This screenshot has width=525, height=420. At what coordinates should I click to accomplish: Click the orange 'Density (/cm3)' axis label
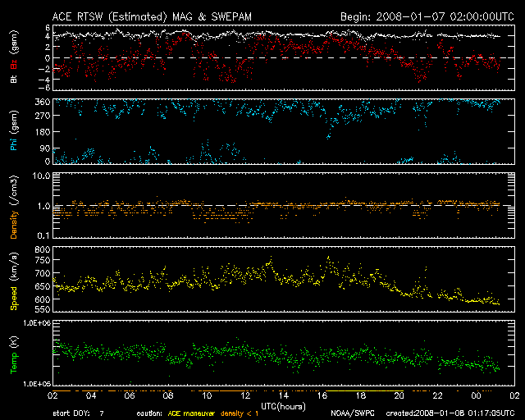(x=14, y=208)
